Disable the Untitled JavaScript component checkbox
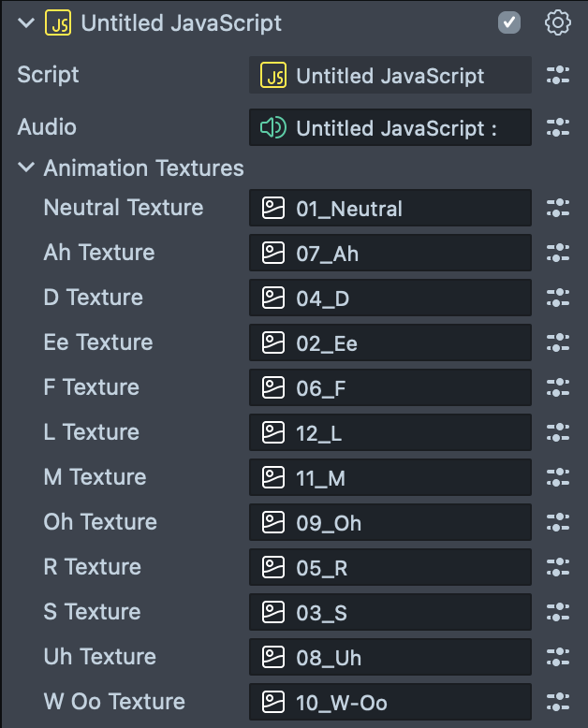 click(509, 23)
